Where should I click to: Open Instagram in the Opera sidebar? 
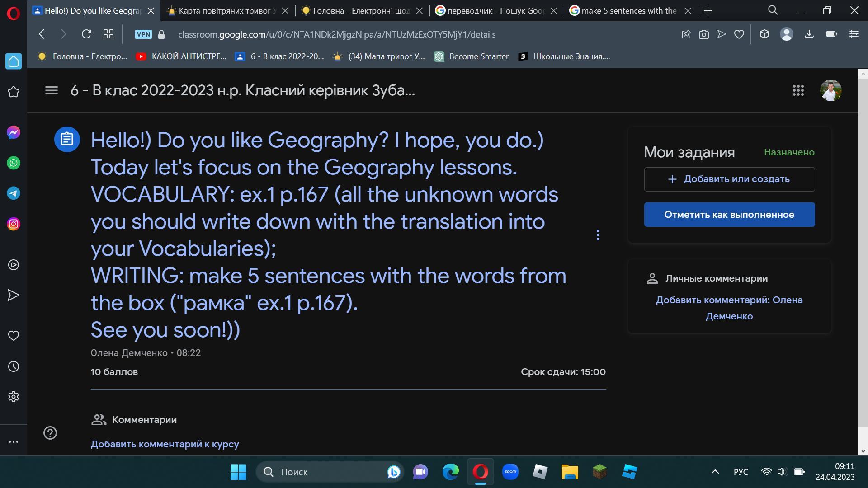[x=14, y=224]
